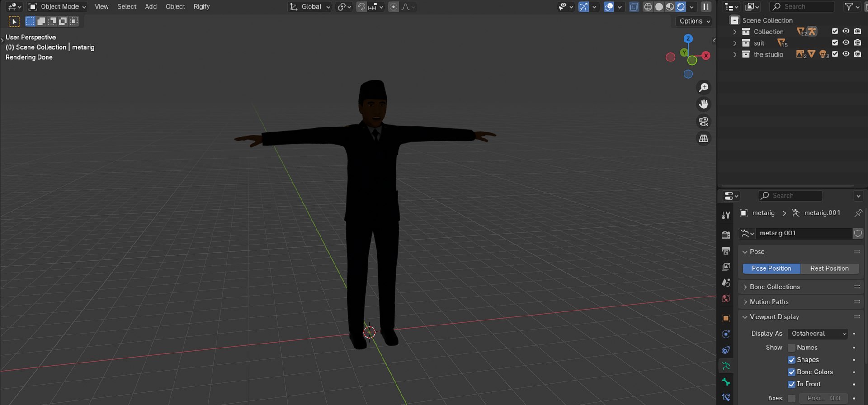Toggle snapping magnet icon
This screenshot has width=868, height=405.
361,6
